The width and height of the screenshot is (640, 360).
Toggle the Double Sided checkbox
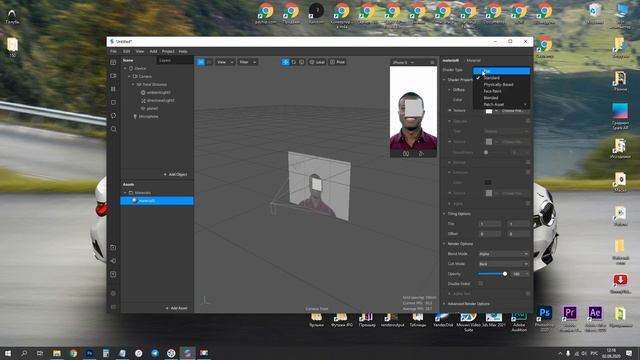point(480,284)
